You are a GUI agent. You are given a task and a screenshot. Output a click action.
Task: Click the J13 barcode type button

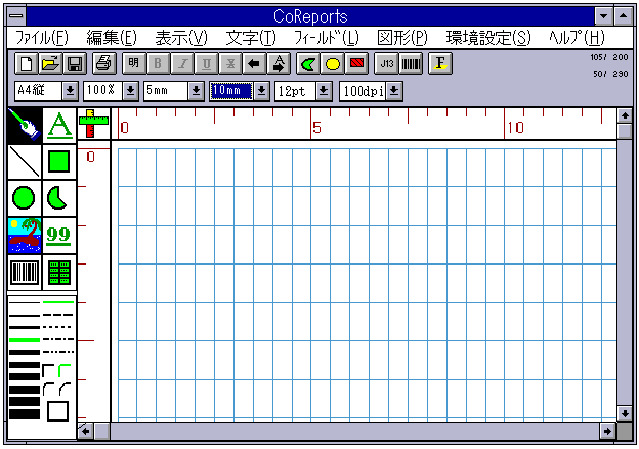click(386, 64)
